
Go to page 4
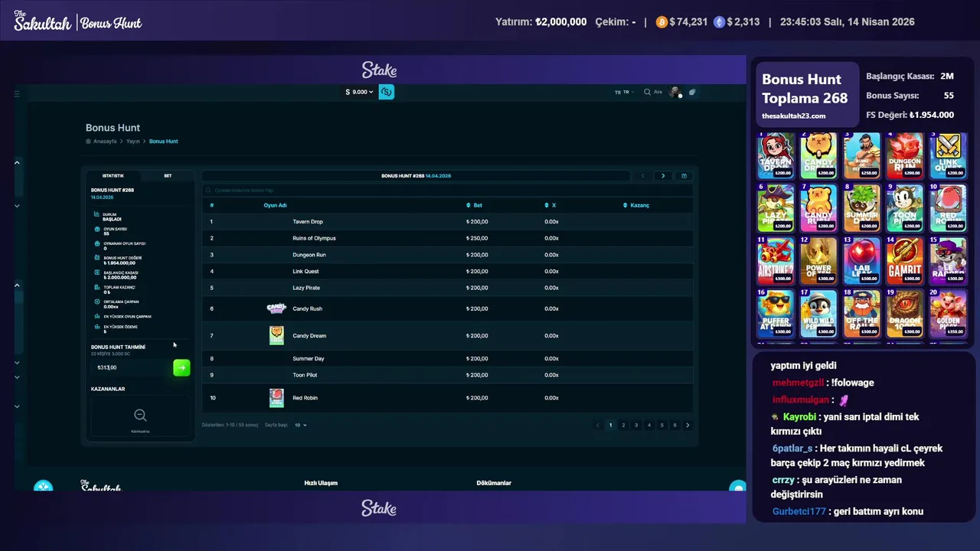649,425
